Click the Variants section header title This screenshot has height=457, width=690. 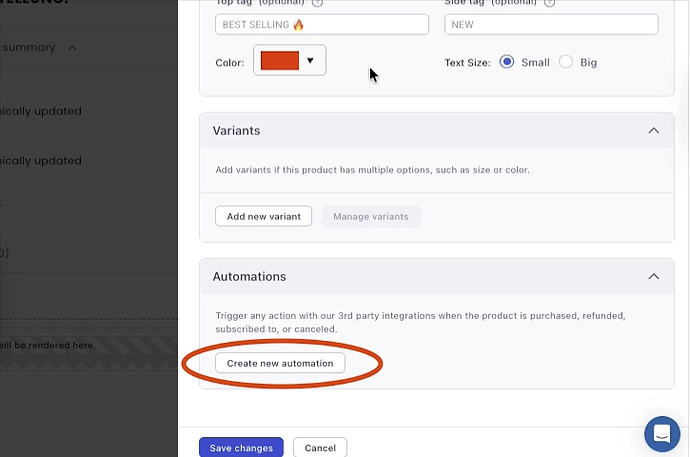237,131
